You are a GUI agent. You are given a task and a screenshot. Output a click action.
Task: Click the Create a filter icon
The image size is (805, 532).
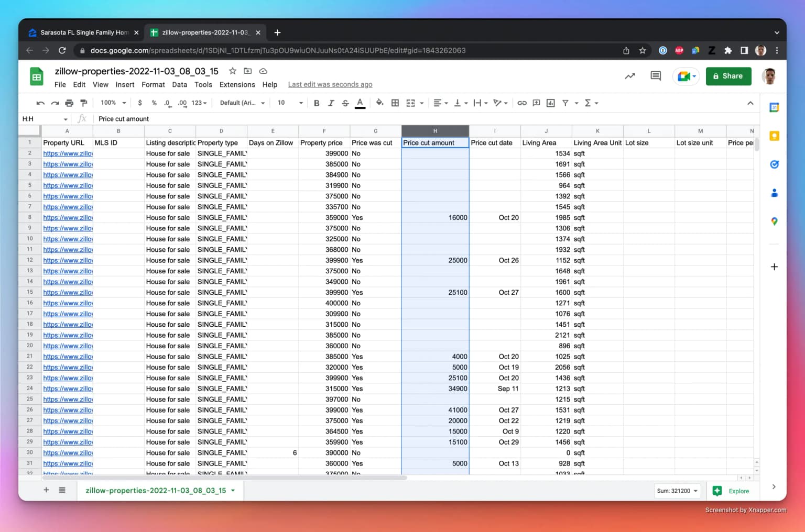pos(565,103)
